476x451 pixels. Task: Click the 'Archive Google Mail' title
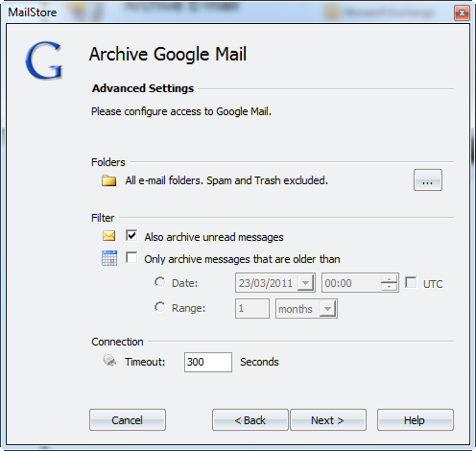coord(168,54)
